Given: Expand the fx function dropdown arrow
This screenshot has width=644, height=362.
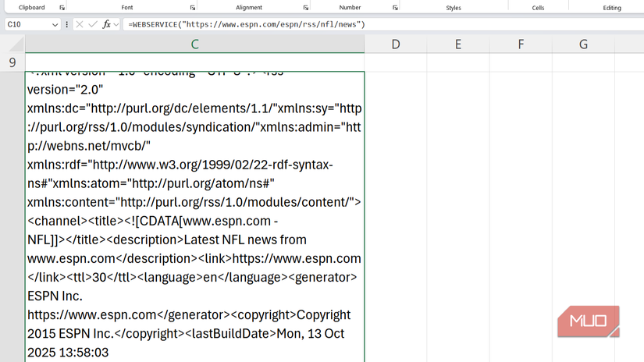Looking at the screenshot, I should [x=116, y=25].
